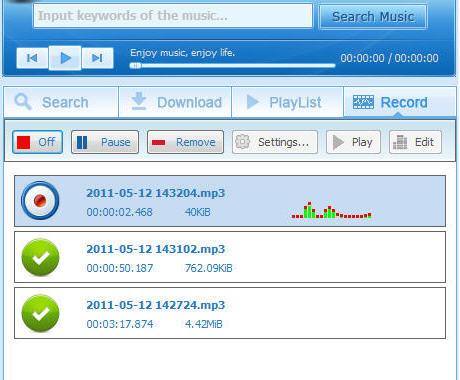Select file name 2011-05-12 143204.mp3
460x380 pixels.
[x=156, y=193]
